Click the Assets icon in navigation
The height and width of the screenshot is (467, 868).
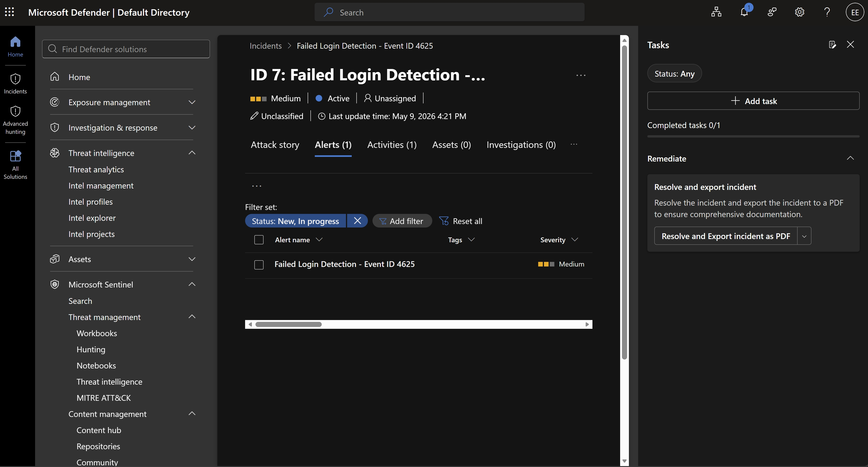click(x=55, y=259)
